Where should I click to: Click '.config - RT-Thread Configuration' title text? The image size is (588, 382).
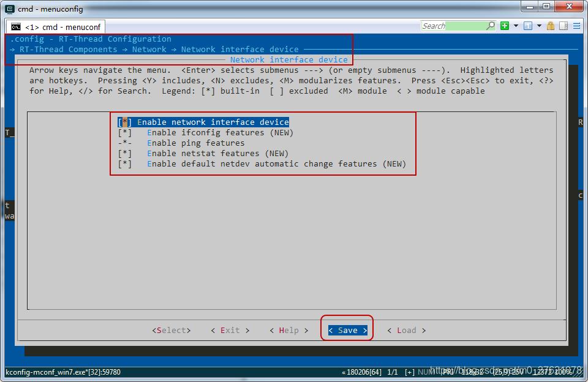click(91, 39)
